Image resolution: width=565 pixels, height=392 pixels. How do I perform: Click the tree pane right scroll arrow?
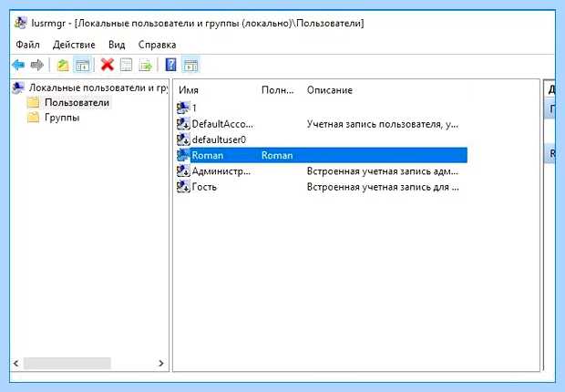tap(161, 363)
